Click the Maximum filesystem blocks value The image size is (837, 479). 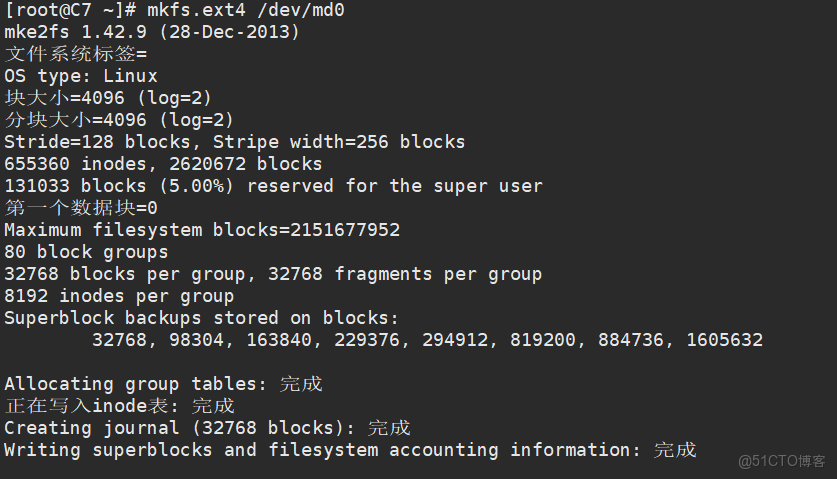pyautogui.click(x=345, y=230)
